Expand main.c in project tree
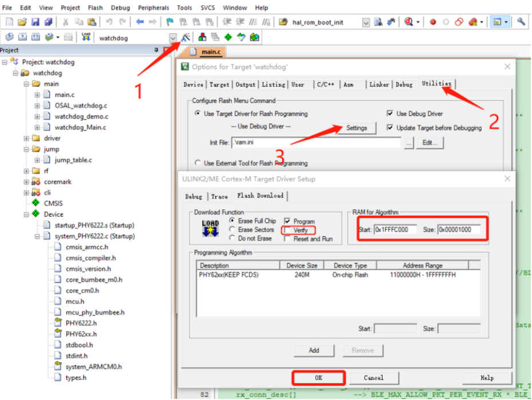 [x=37, y=95]
